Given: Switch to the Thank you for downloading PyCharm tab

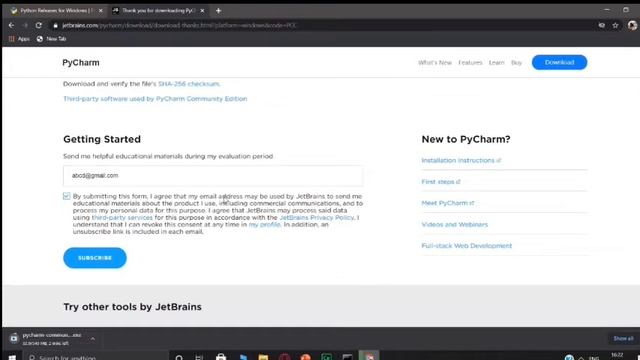Looking at the screenshot, I should pos(158,11).
